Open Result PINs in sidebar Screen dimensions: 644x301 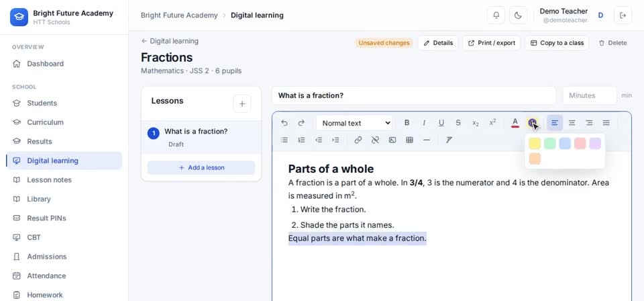tap(64, 218)
